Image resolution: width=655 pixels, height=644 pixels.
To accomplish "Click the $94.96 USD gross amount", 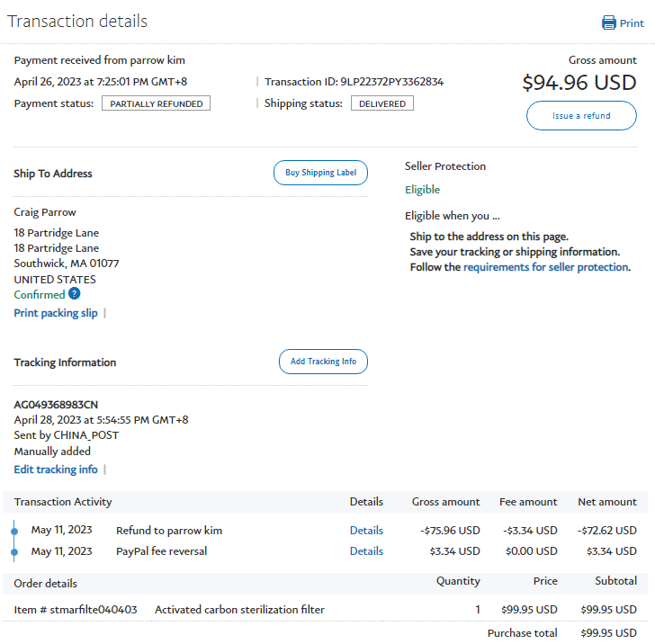I will point(579,83).
